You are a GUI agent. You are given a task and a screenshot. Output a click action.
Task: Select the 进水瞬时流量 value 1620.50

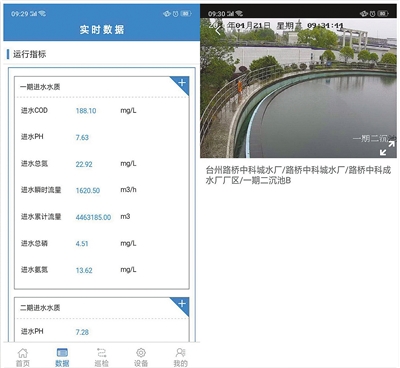(x=88, y=190)
